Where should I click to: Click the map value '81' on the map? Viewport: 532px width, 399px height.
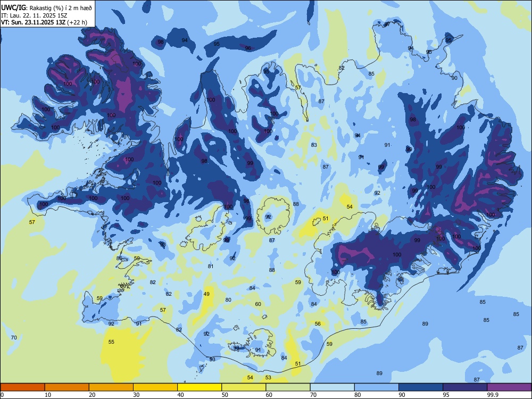211,267
